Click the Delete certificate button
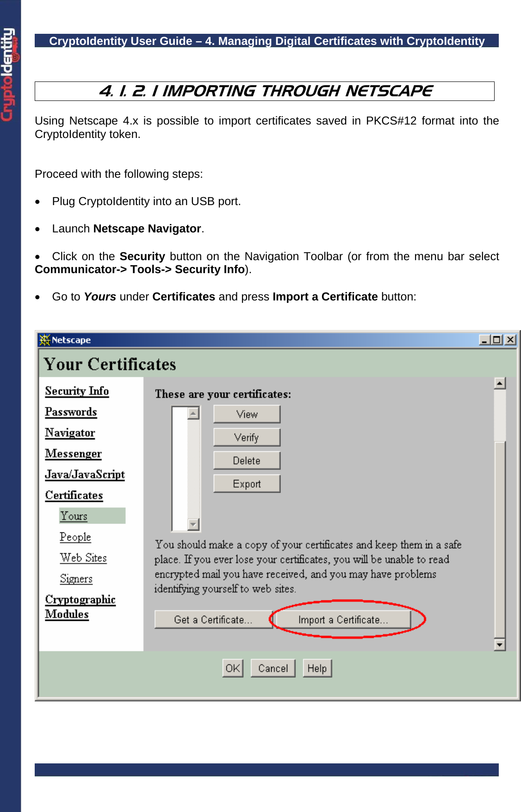 click(x=247, y=461)
